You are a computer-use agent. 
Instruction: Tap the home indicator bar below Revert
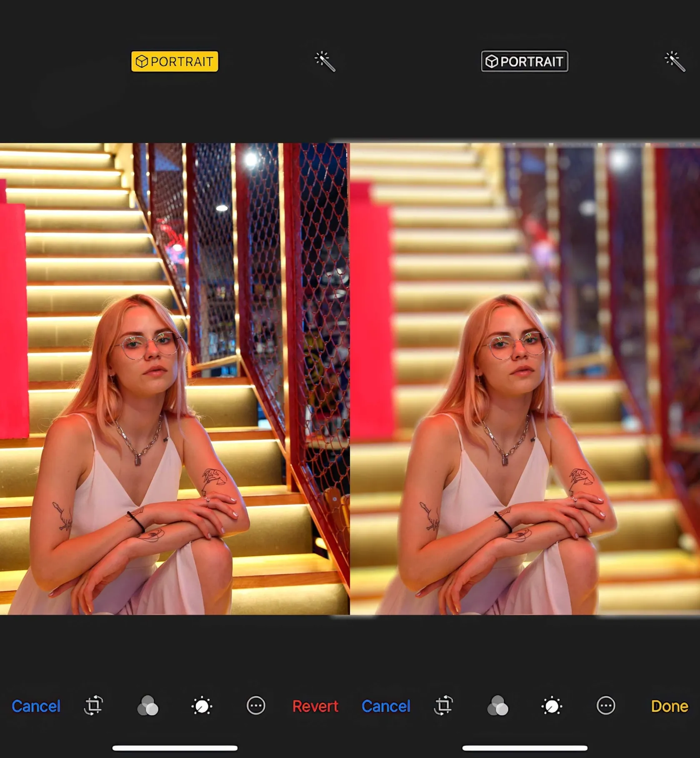(x=175, y=748)
